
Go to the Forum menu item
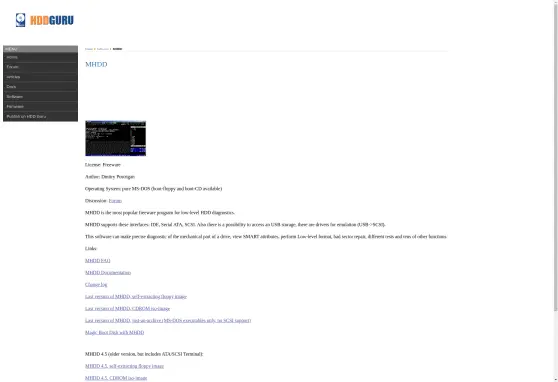pyautogui.click(x=41, y=67)
